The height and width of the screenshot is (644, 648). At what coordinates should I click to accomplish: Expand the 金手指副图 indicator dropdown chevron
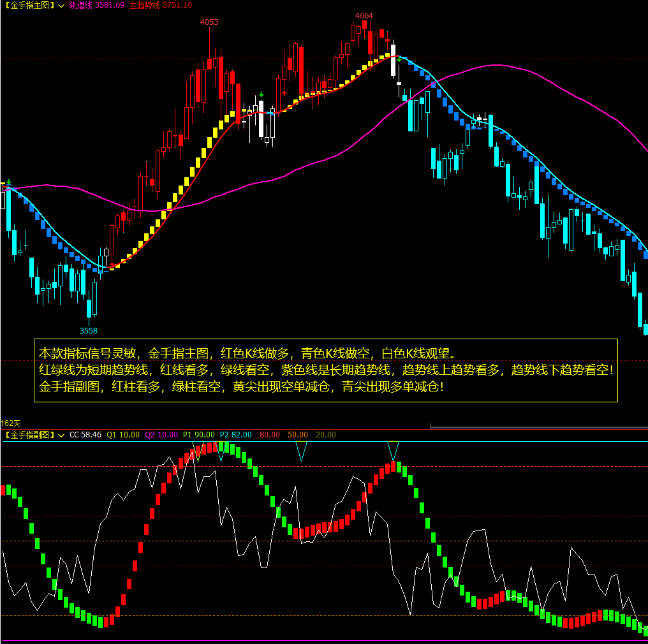coord(61,435)
